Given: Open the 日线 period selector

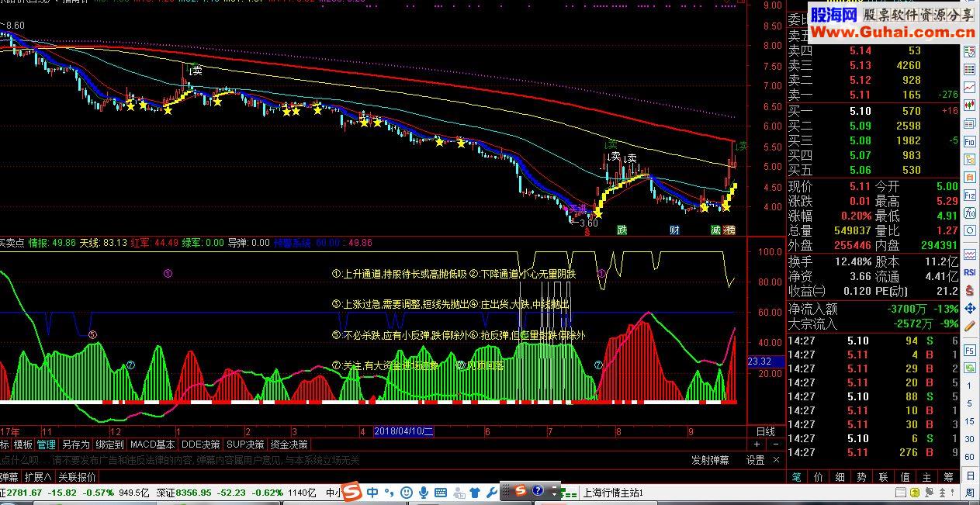Looking at the screenshot, I should click(765, 432).
